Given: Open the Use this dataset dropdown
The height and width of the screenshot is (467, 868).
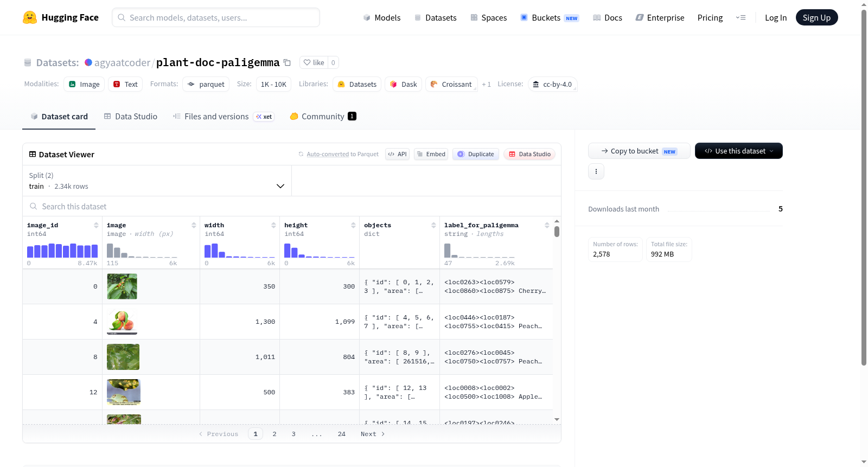Looking at the screenshot, I should point(738,151).
